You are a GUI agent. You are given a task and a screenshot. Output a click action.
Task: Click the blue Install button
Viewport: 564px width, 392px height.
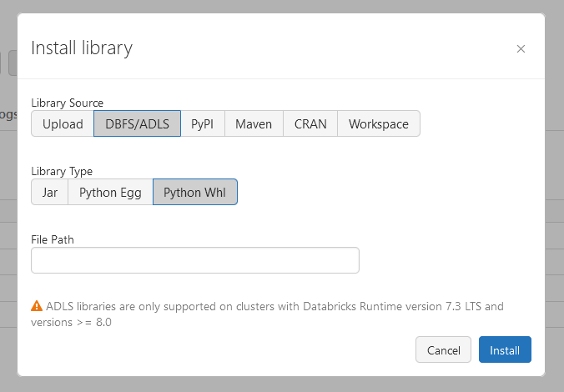point(505,349)
